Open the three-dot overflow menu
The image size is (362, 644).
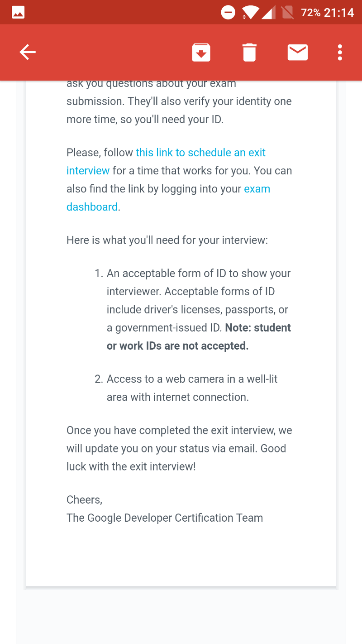pyautogui.click(x=340, y=53)
